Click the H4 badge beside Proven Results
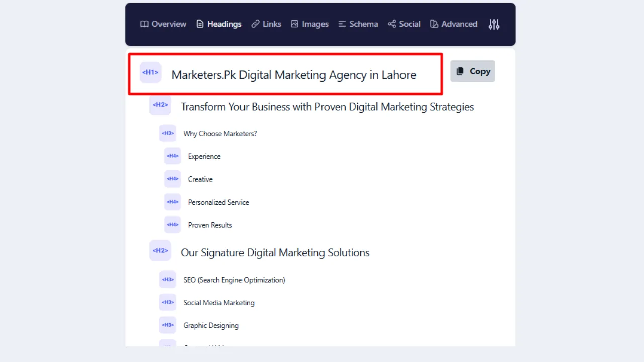Viewport: 644px width, 362px height. (173, 225)
